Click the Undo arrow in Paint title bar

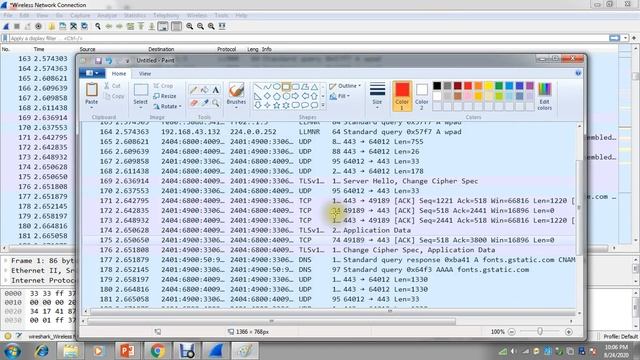click(109, 60)
